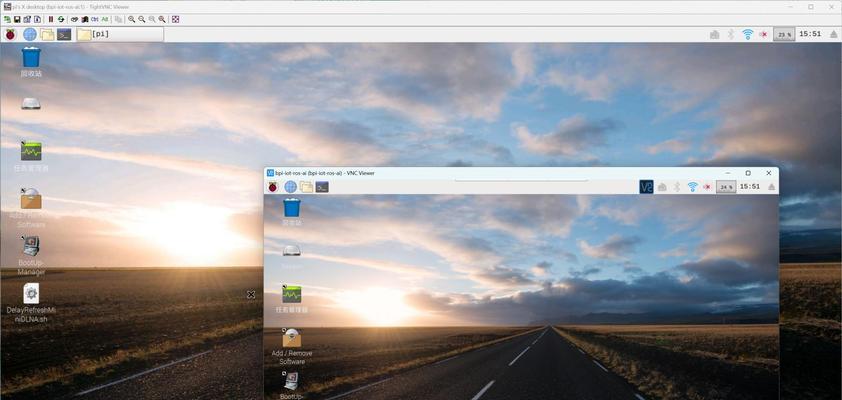Click the eject tray icon in VNC Viewer window

771,187
